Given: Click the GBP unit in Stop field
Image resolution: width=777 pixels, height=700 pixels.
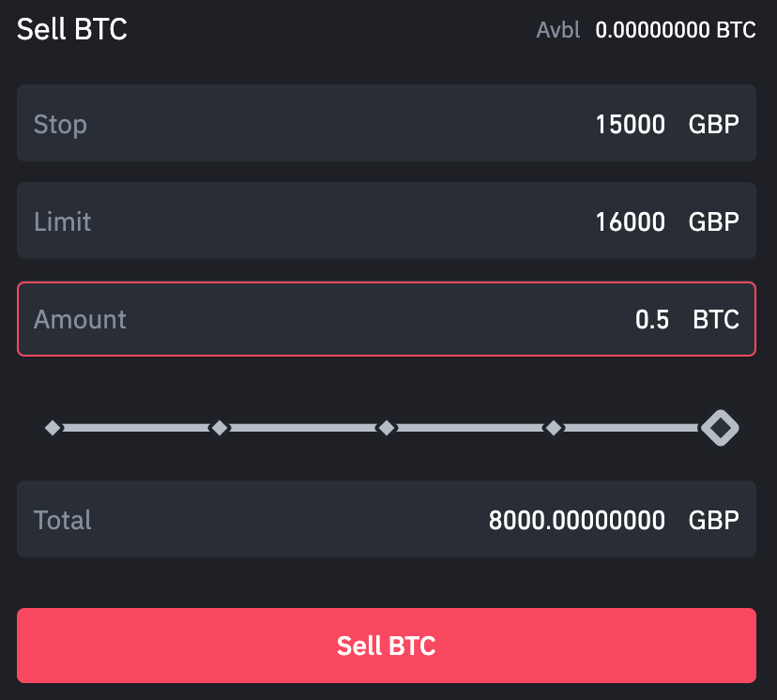Looking at the screenshot, I should point(714,124).
